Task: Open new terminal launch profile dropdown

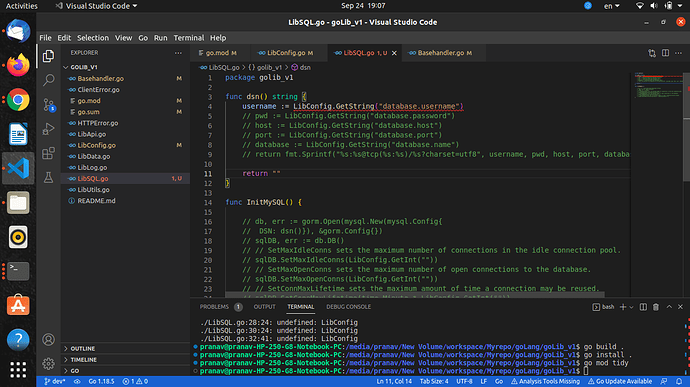Action: pos(631,307)
